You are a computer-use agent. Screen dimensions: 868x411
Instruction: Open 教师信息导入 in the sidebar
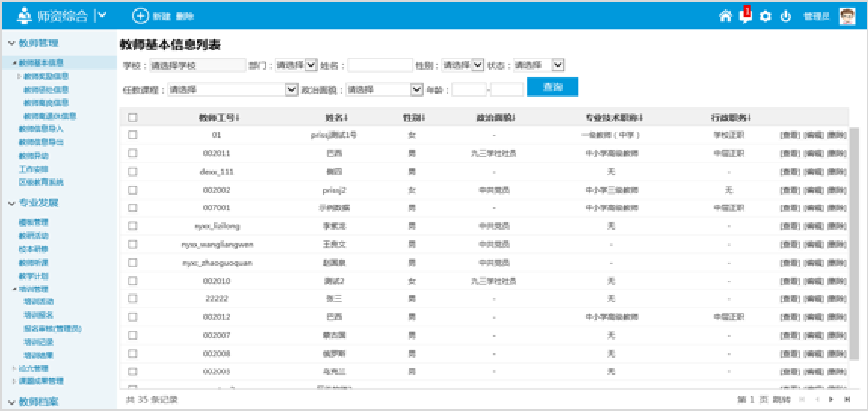coord(40,129)
